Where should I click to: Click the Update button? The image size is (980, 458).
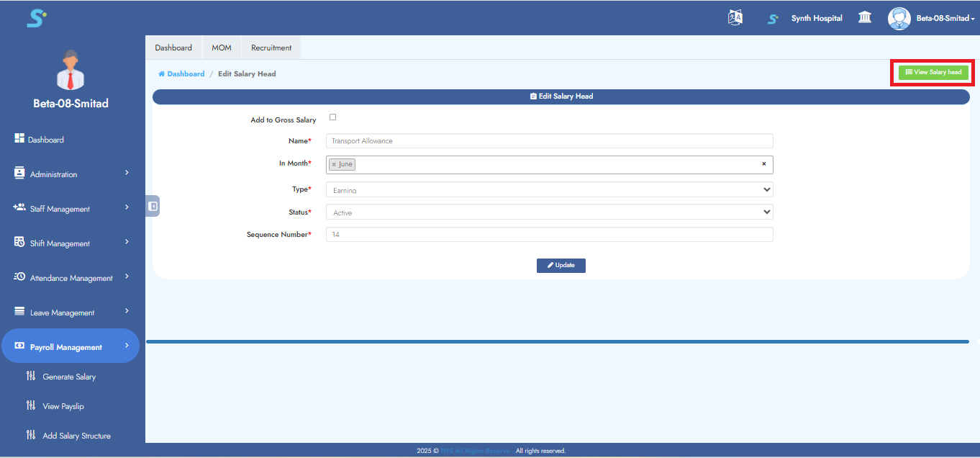click(x=561, y=266)
